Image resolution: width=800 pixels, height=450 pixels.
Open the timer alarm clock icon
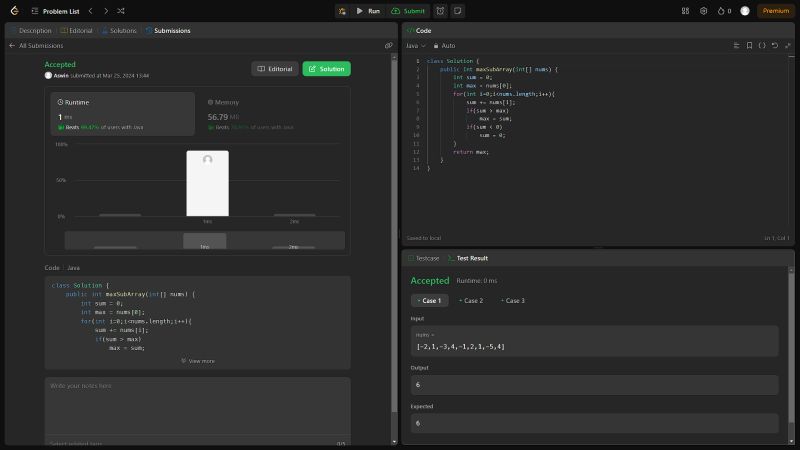[440, 11]
